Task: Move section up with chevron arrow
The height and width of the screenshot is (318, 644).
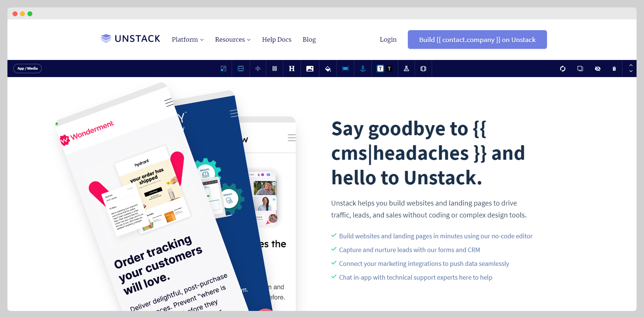Action: [631, 65]
